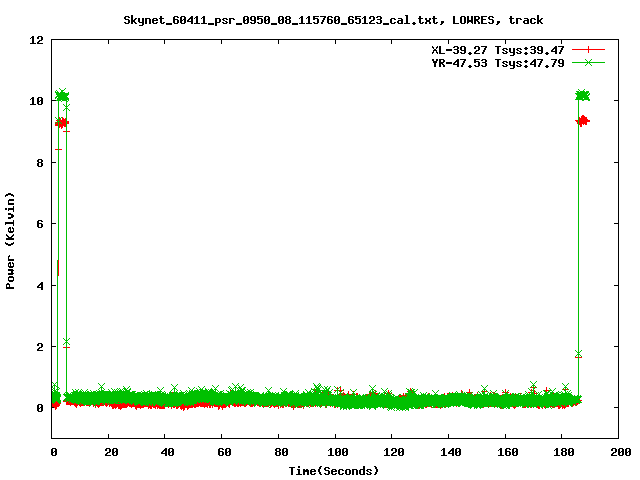Click y-axis tick label 6

pyautogui.click(x=40, y=224)
